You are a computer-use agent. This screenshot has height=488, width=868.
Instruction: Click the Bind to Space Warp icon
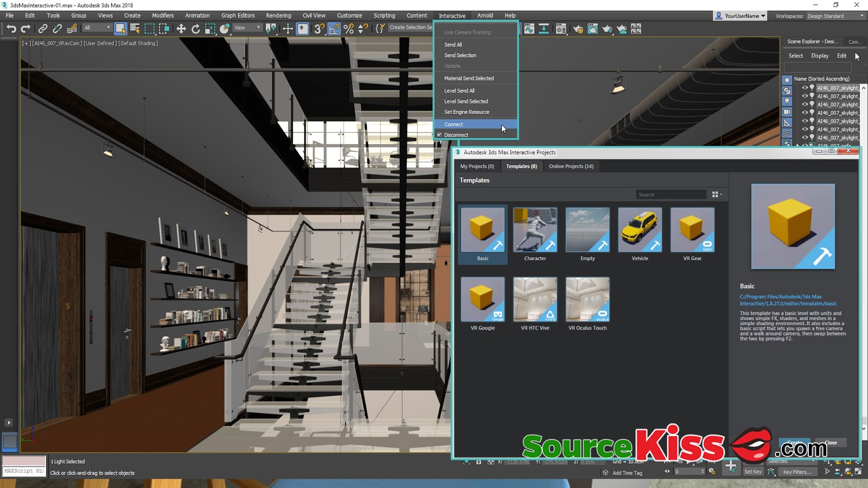pyautogui.click(x=72, y=29)
